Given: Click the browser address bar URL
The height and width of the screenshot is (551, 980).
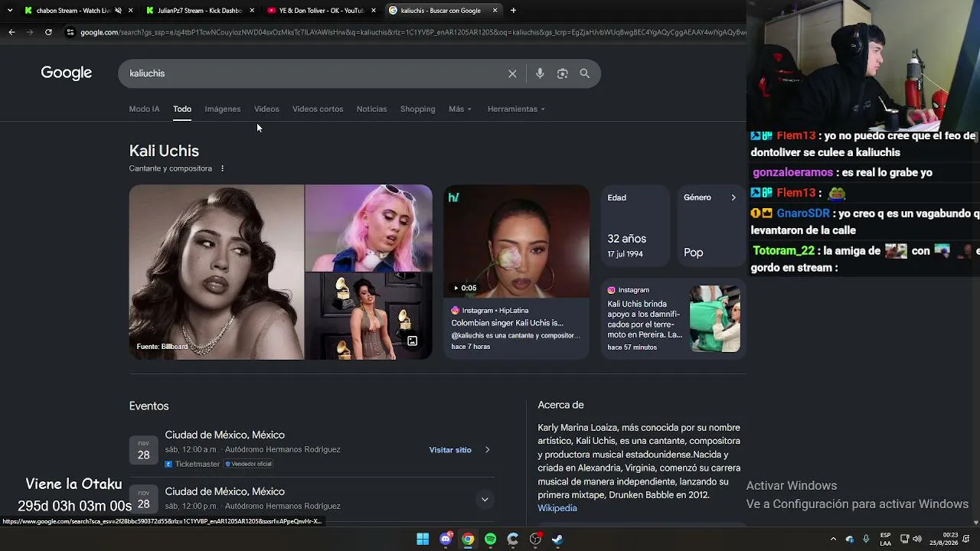Looking at the screenshot, I should 413,32.
